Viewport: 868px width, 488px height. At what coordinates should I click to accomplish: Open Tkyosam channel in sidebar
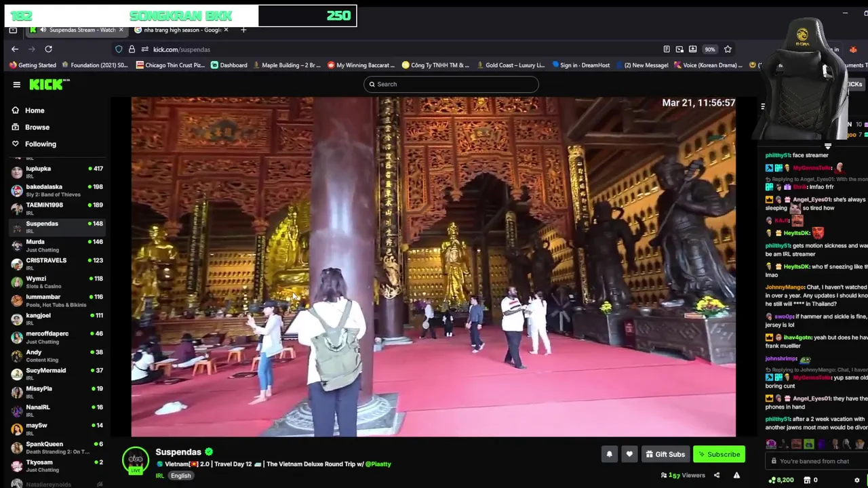[57, 466]
